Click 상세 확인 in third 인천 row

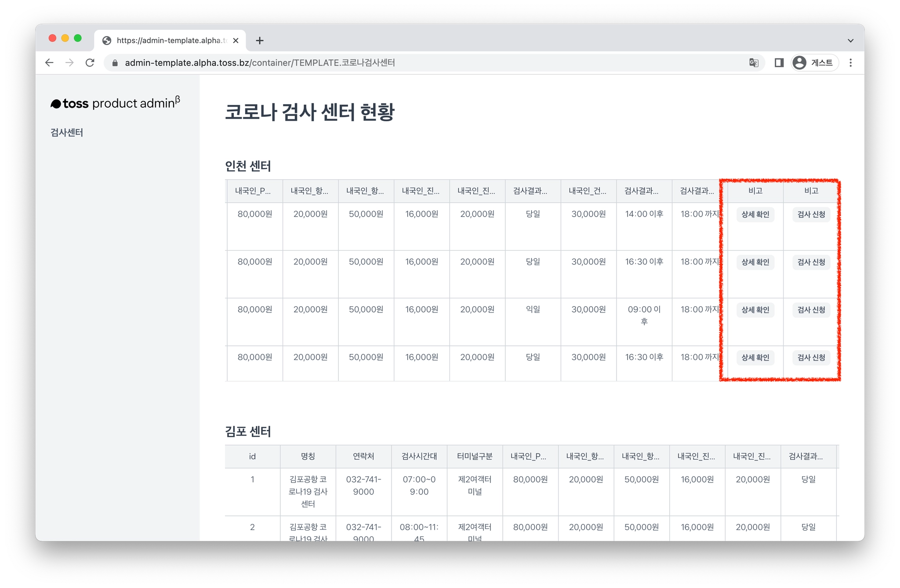(755, 310)
